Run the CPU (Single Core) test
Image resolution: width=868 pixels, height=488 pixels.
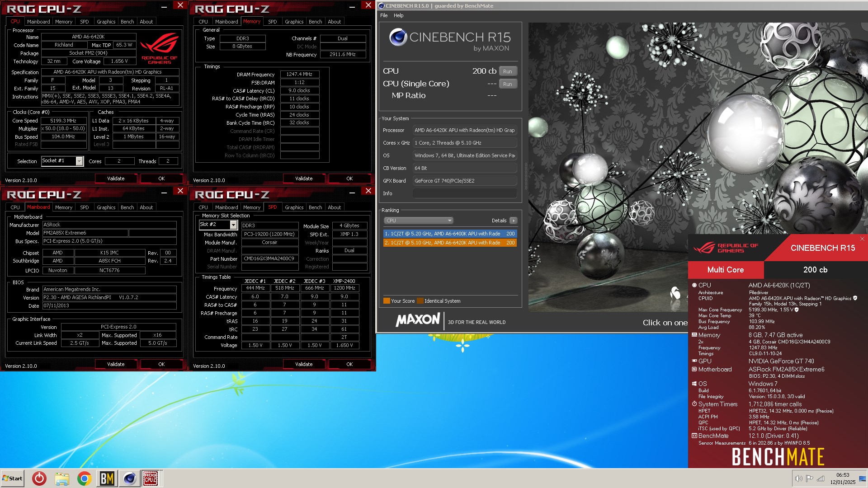click(508, 84)
